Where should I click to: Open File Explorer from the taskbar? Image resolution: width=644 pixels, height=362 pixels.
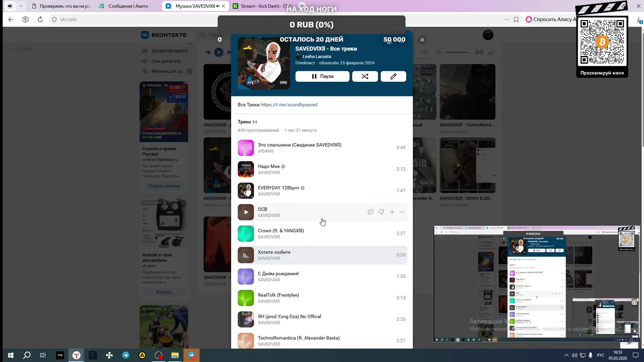tap(175, 355)
